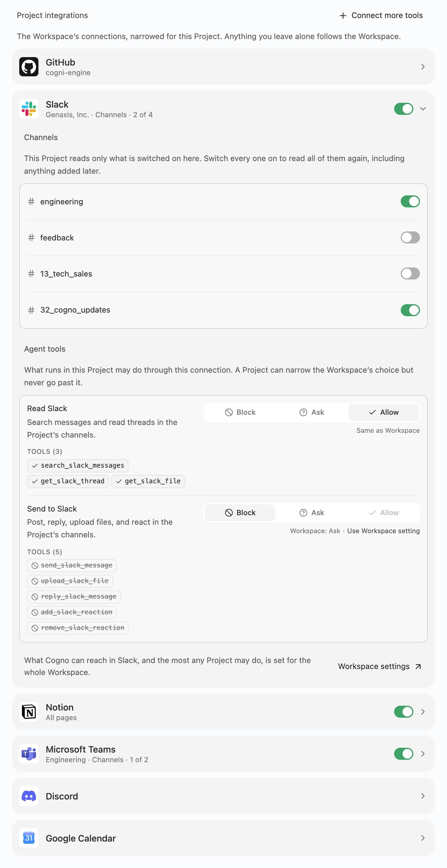
Task: Select Block for Send to Slack
Action: point(240,513)
